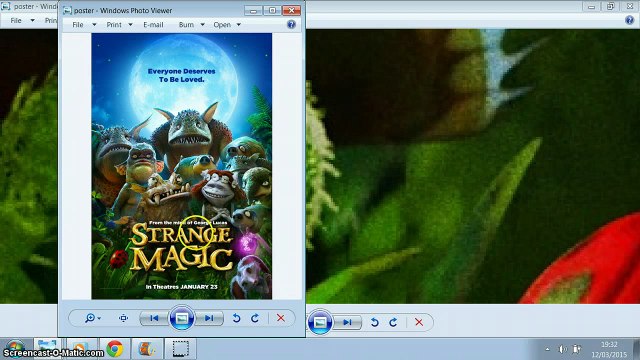Open the Burn menu in front window
The width and height of the screenshot is (640, 360).
tap(186, 25)
